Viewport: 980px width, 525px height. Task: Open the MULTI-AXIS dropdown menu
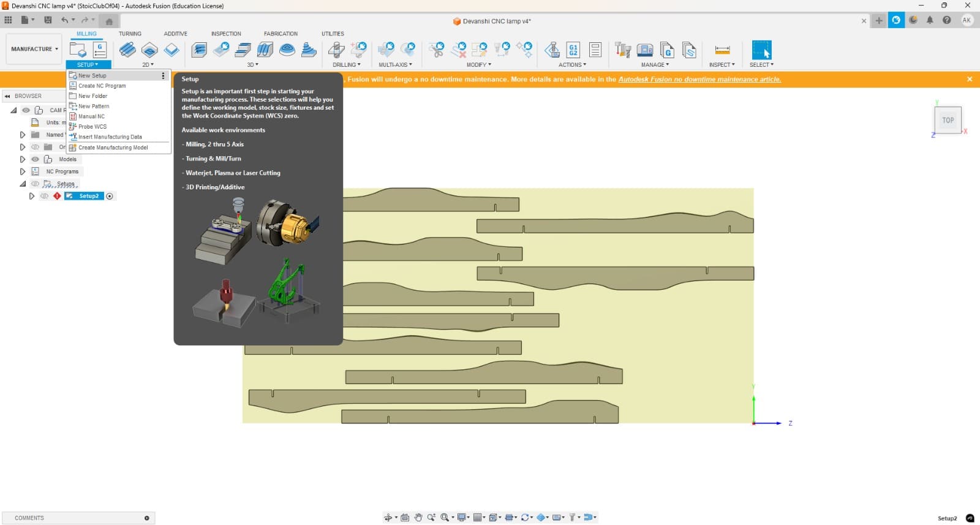(395, 64)
